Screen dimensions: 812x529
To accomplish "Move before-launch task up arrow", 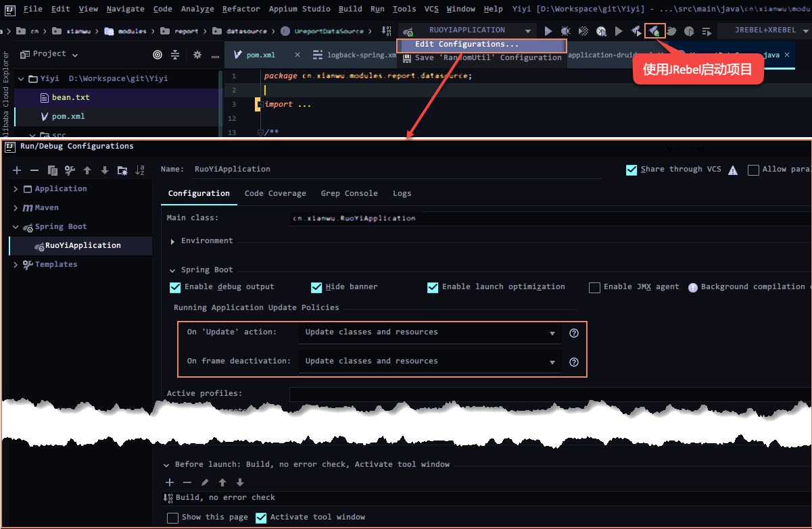I will 222,482.
